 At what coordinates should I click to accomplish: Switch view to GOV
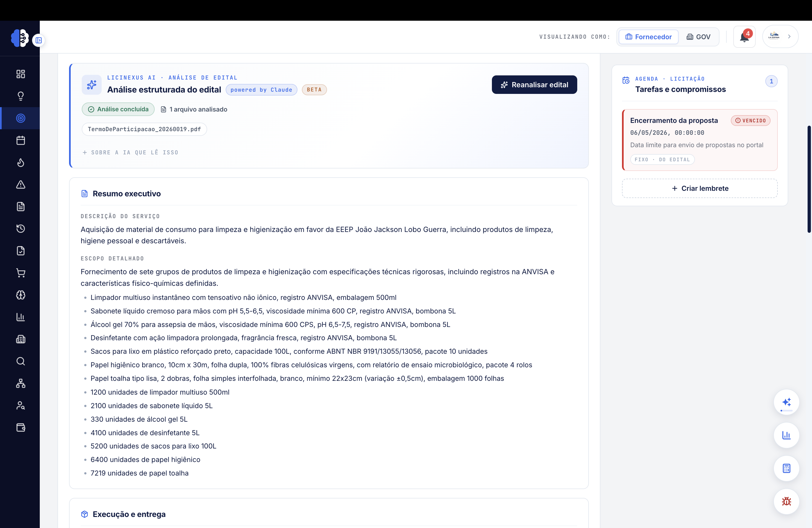(698, 37)
